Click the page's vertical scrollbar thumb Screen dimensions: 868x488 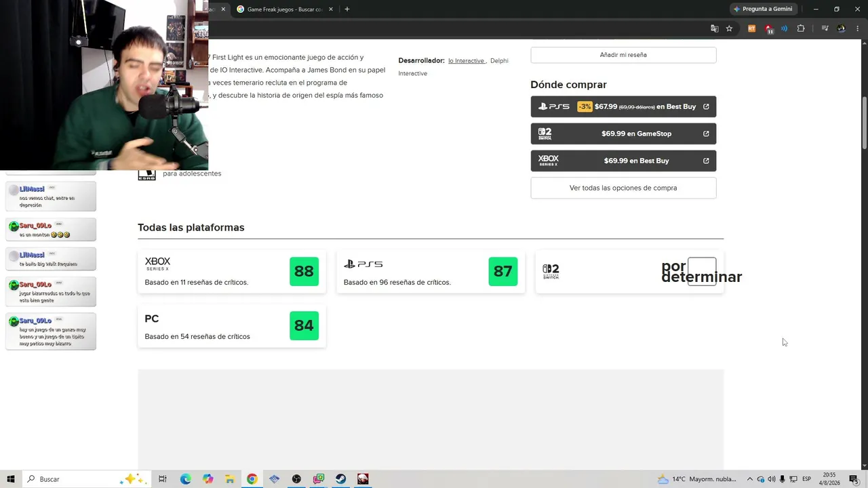pos(864,123)
